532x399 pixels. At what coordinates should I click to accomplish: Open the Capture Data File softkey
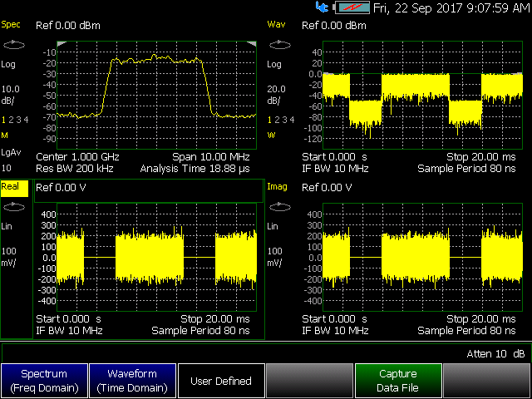pos(398,381)
